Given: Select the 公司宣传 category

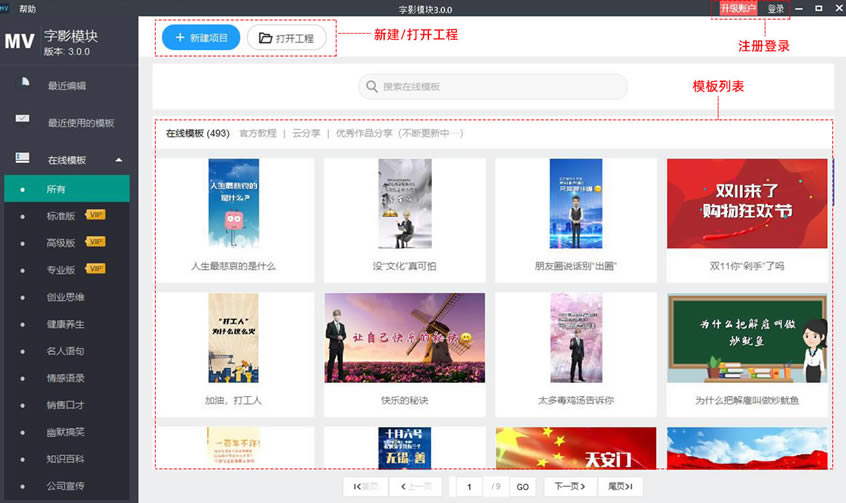Looking at the screenshot, I should [65, 486].
